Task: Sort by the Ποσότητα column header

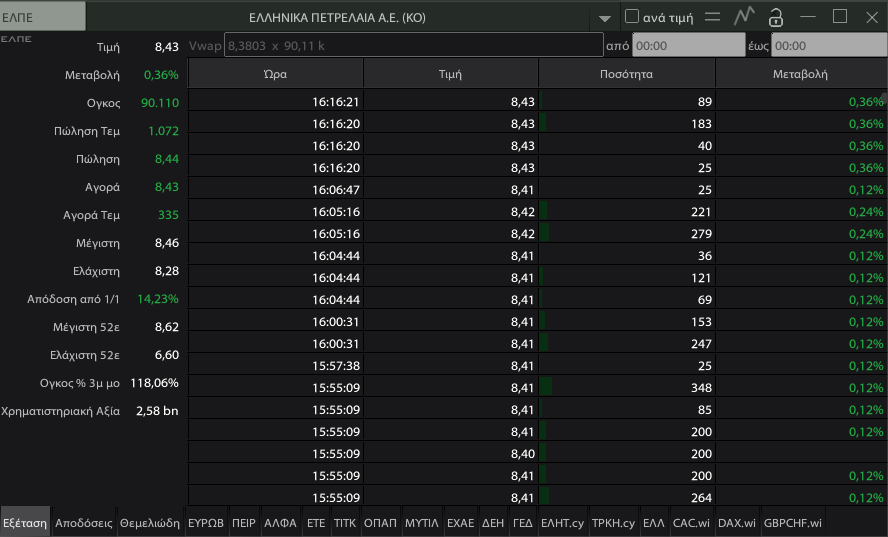Action: [x=626, y=74]
